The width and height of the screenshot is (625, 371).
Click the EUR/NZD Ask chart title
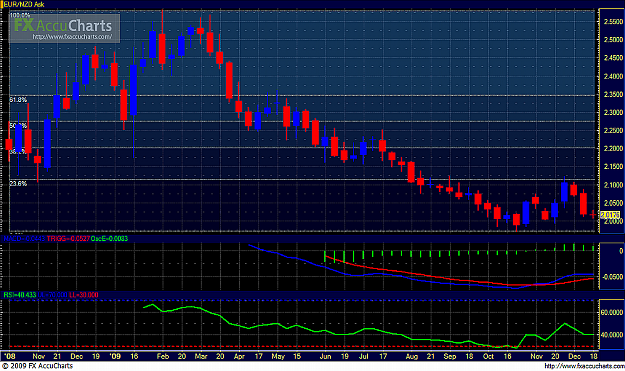pyautogui.click(x=23, y=4)
